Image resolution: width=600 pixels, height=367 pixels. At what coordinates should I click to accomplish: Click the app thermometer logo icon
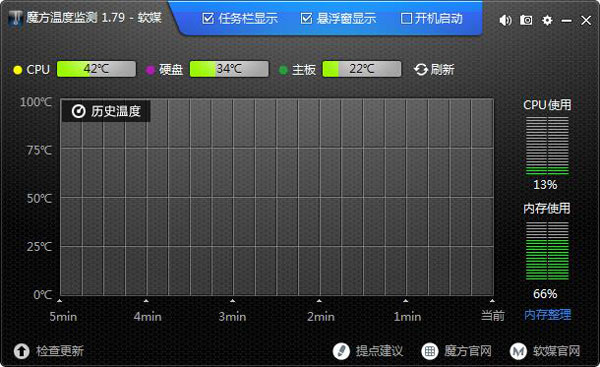(x=16, y=18)
